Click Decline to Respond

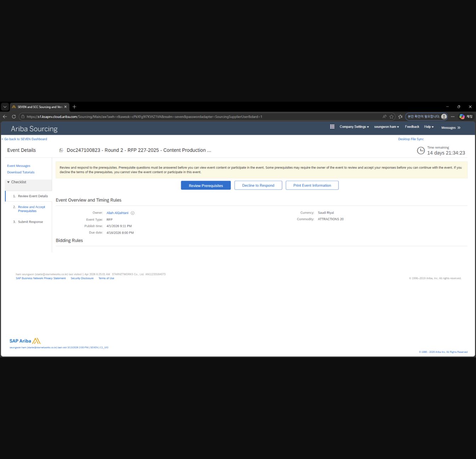258,185
